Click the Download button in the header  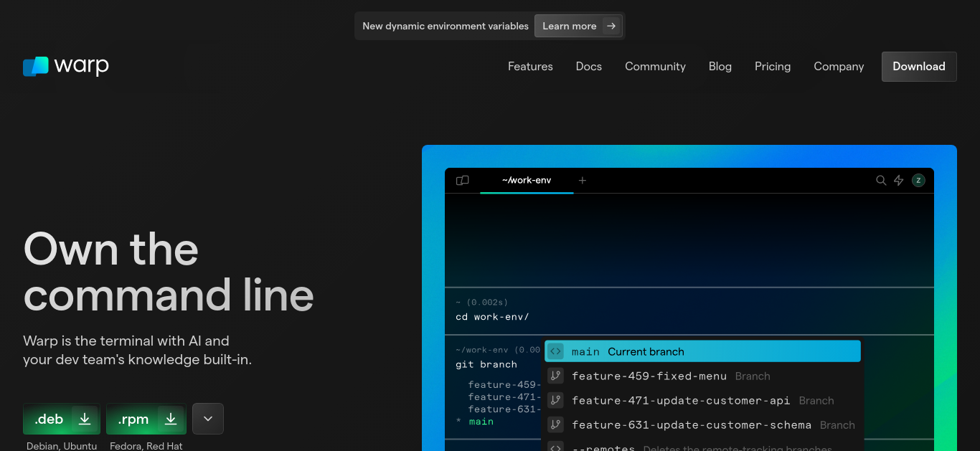(x=919, y=67)
